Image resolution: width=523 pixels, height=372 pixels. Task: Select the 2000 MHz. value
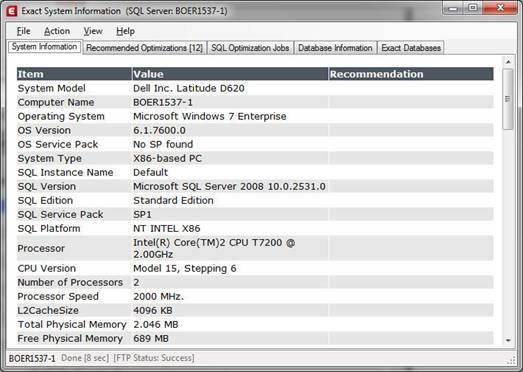pos(158,297)
